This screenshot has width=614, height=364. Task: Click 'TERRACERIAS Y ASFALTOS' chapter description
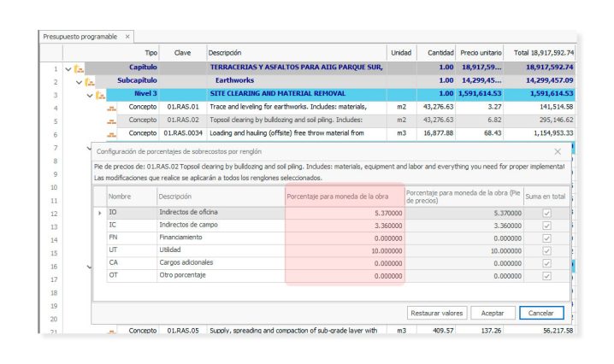(x=297, y=68)
